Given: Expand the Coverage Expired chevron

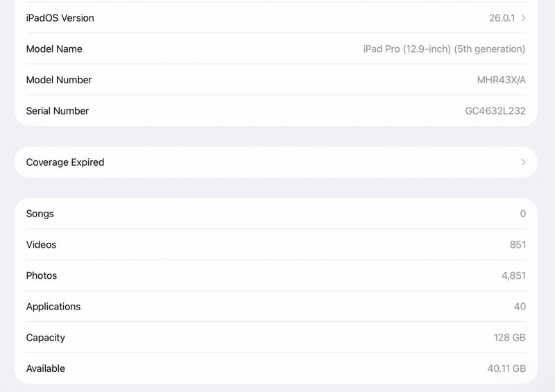Looking at the screenshot, I should (523, 162).
